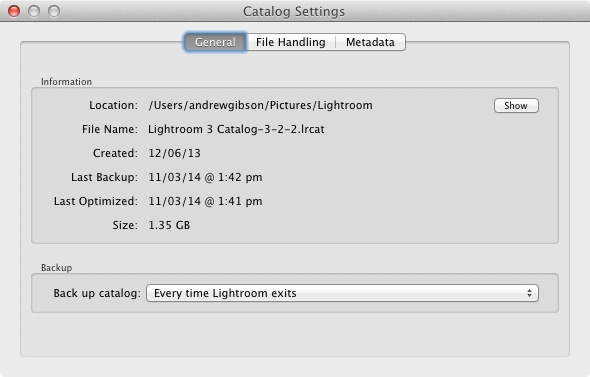This screenshot has height=377, width=590.
Task: Click the file name Lightroom 3 Catalog-3-2-2.lrcat
Action: click(x=236, y=129)
